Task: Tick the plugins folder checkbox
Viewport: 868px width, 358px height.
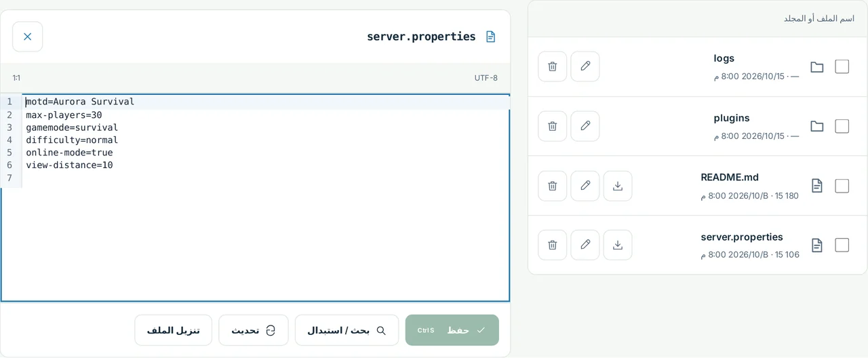Action: pyautogui.click(x=842, y=126)
